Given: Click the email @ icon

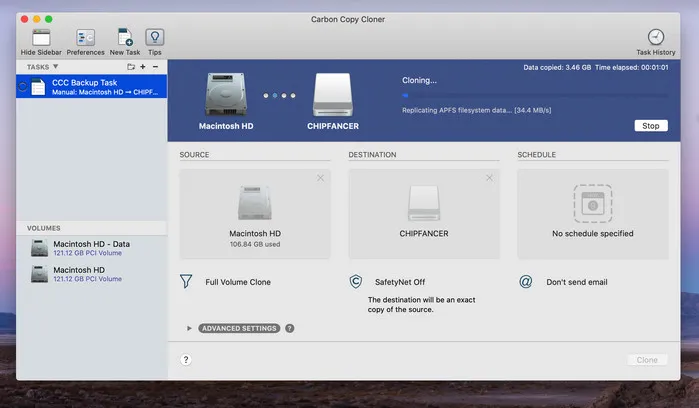Looking at the screenshot, I should click(x=526, y=281).
